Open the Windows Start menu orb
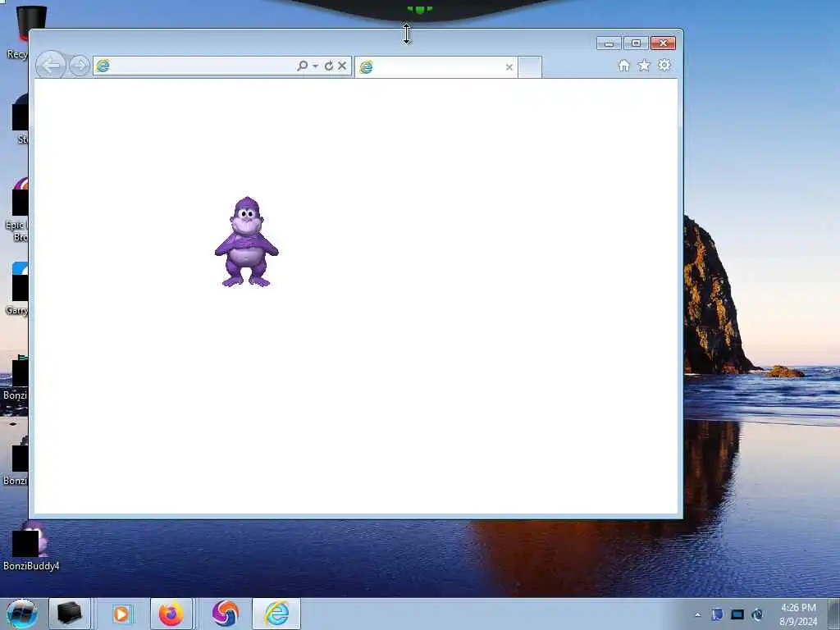This screenshot has width=840, height=630. [x=22, y=614]
